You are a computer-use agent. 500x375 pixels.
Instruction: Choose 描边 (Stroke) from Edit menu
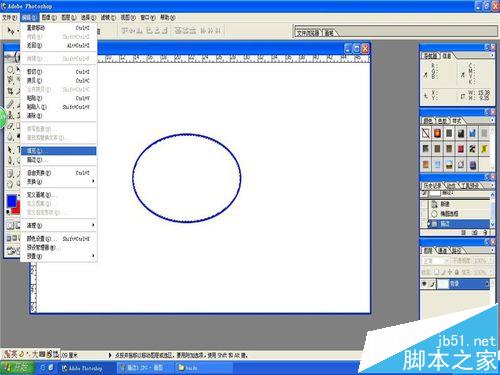(x=58, y=160)
